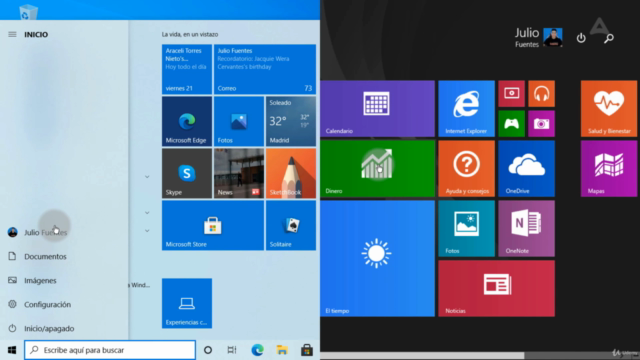
Task: Open the small orange headphones music tile
Action: tap(542, 93)
